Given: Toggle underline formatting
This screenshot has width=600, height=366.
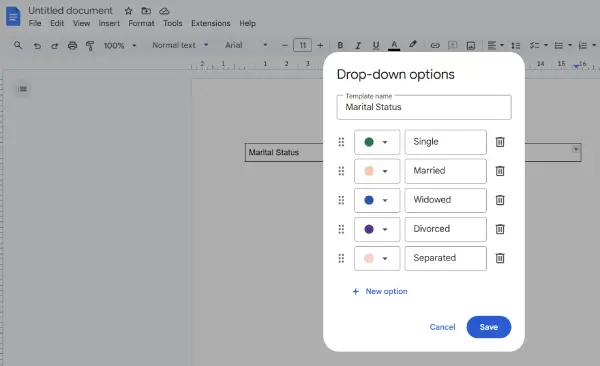Looking at the screenshot, I should pyautogui.click(x=376, y=46).
